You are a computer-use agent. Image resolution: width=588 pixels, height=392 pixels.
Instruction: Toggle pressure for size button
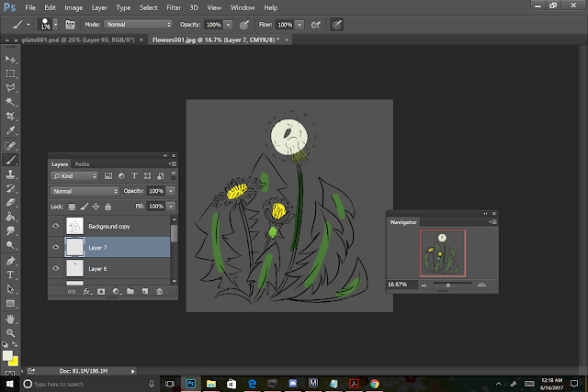click(337, 25)
